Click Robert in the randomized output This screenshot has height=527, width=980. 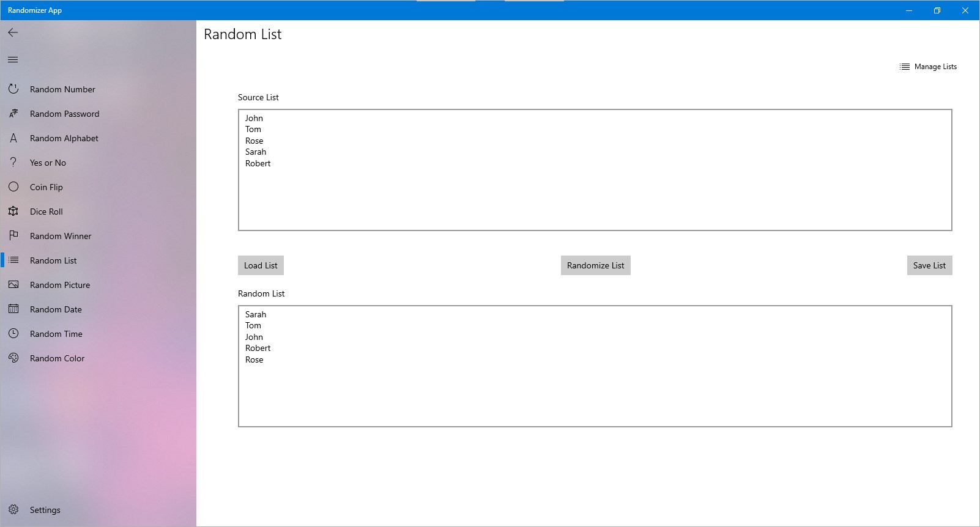pos(258,348)
